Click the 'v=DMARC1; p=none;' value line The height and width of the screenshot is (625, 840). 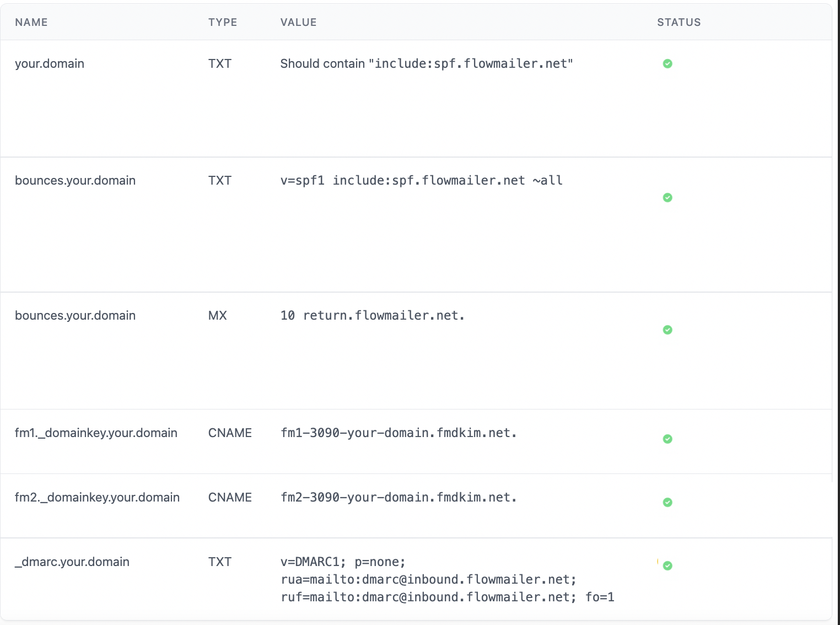click(x=343, y=562)
